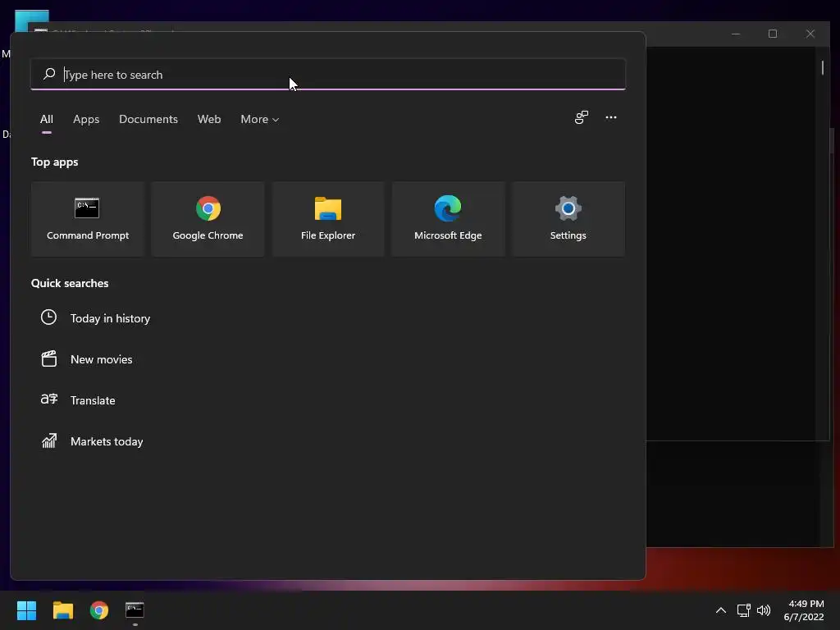Switch to the Web search tab
Screen dimensions: 840x630
tap(209, 120)
